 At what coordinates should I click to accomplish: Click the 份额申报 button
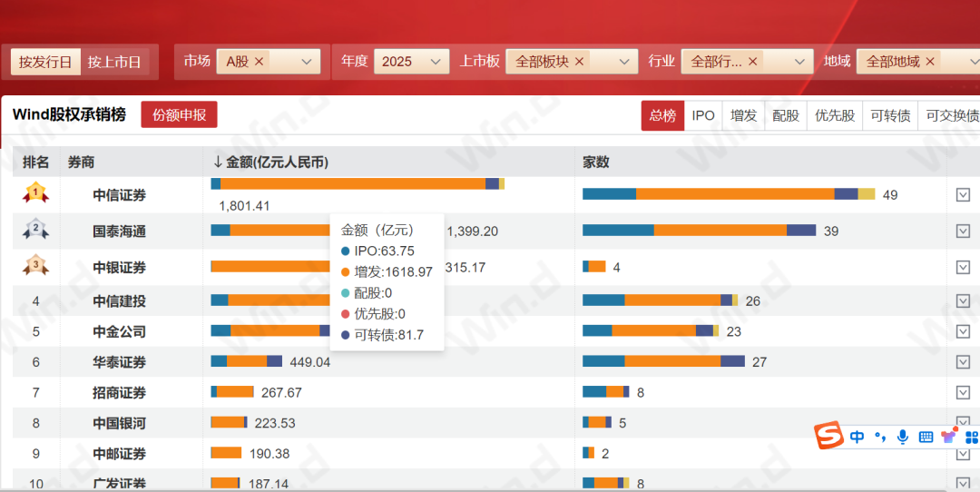pyautogui.click(x=179, y=115)
